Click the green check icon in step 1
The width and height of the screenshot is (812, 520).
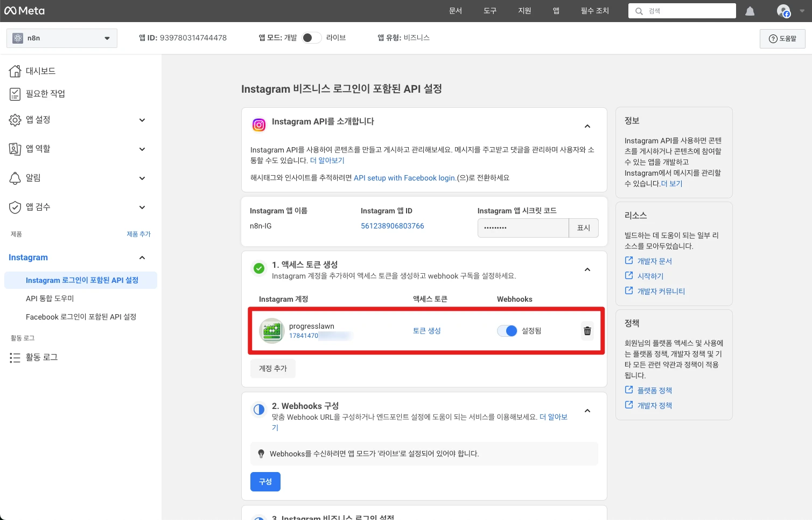(259, 268)
